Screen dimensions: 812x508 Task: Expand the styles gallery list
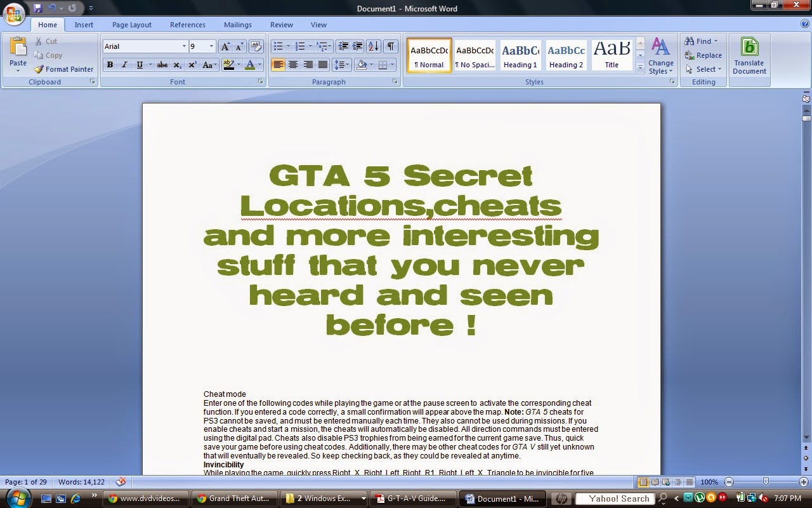640,67
